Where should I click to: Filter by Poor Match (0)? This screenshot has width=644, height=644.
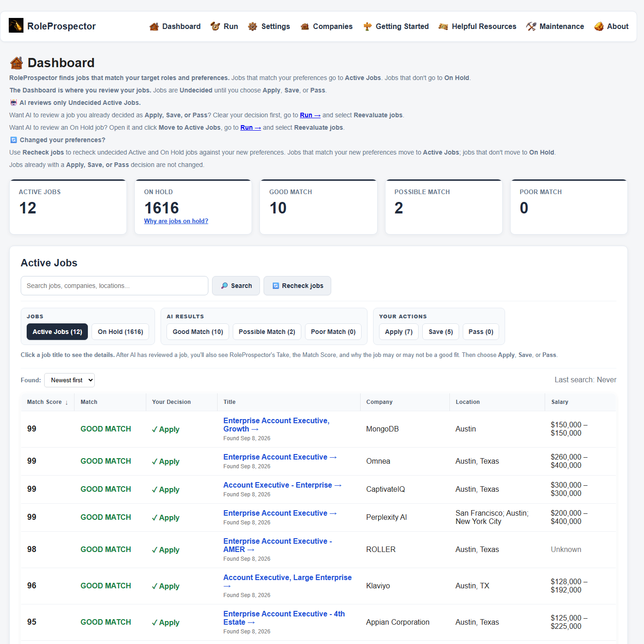[333, 332]
